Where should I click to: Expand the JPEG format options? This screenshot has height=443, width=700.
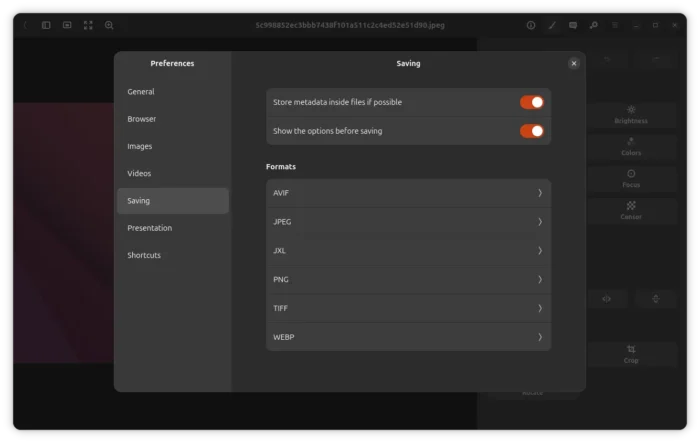[x=408, y=222]
